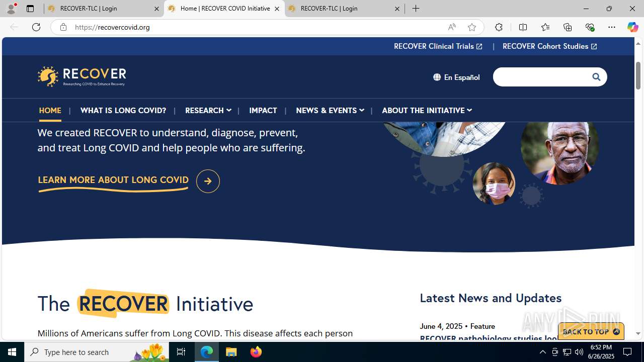The width and height of the screenshot is (644, 362).
Task: Click the Latest News and Updates heading
Action: (491, 298)
